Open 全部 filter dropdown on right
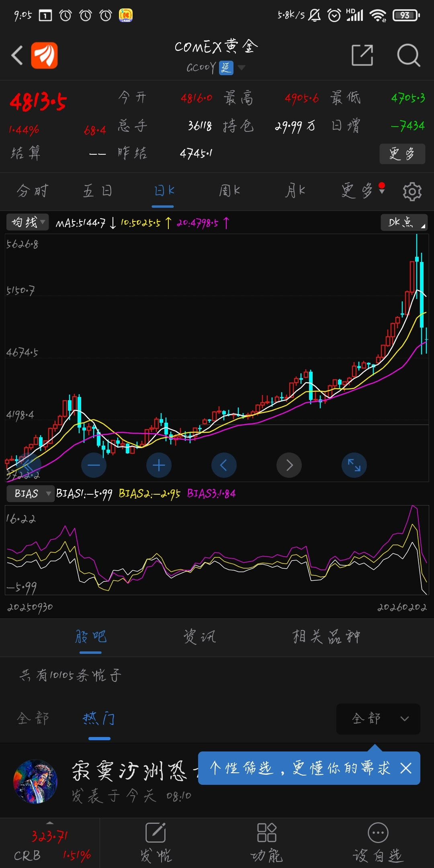Image resolution: width=434 pixels, height=868 pixels. point(378,719)
